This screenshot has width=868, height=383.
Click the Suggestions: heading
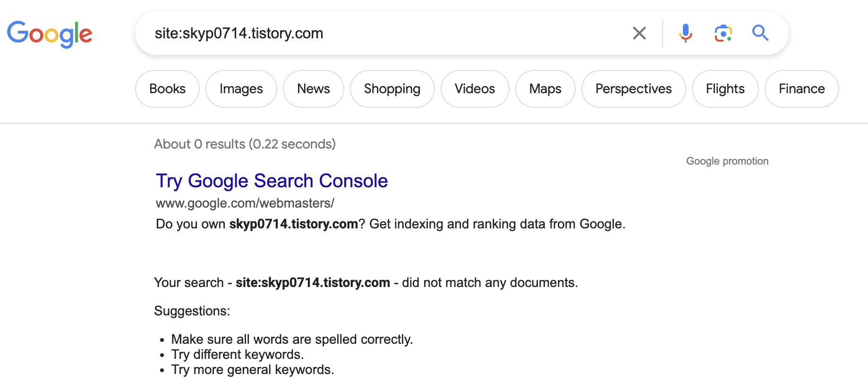click(x=192, y=311)
